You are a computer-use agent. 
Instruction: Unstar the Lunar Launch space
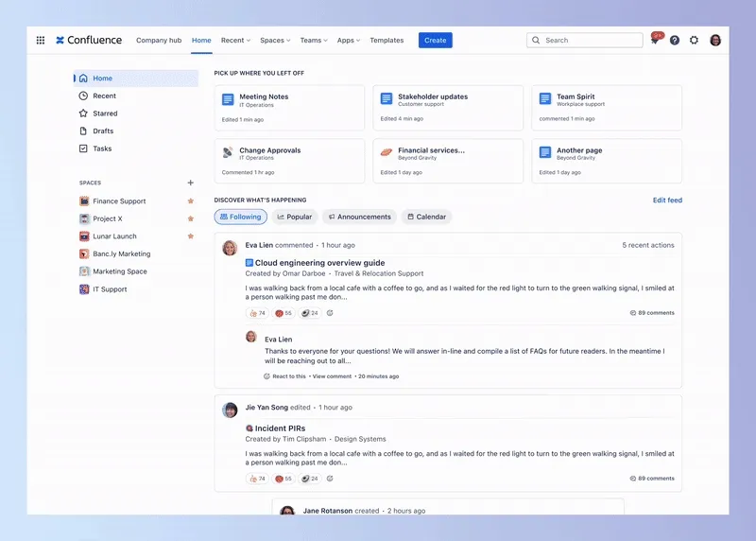[x=191, y=236]
